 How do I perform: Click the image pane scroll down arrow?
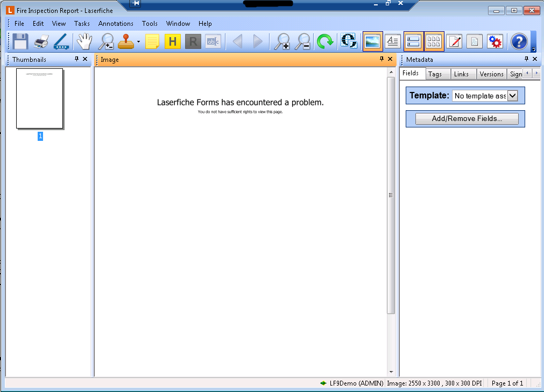[391, 372]
